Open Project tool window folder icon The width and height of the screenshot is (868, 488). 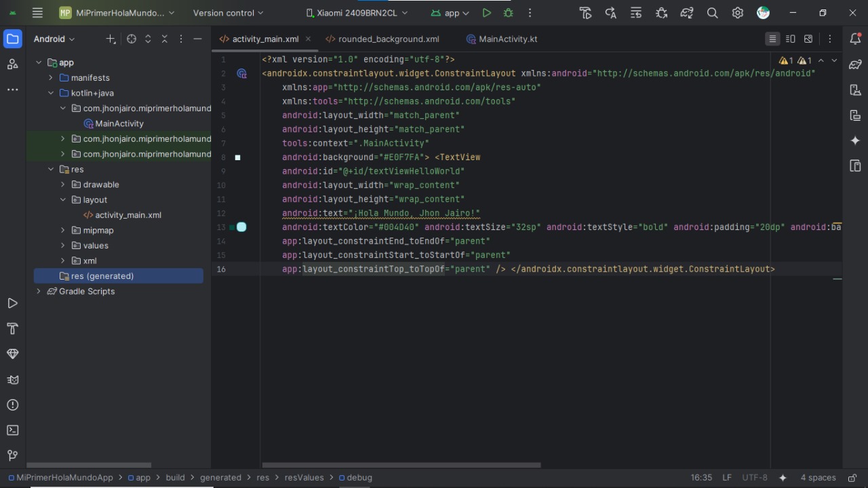12,39
